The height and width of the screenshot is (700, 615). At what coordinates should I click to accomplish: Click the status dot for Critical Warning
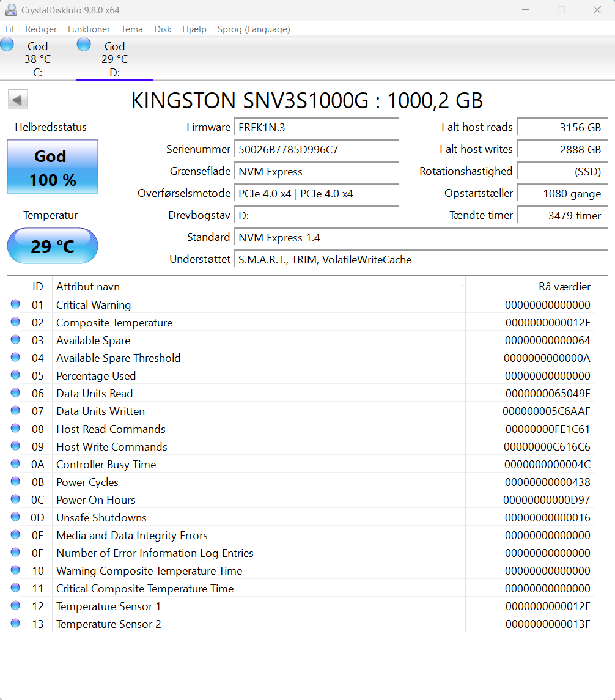click(x=15, y=304)
